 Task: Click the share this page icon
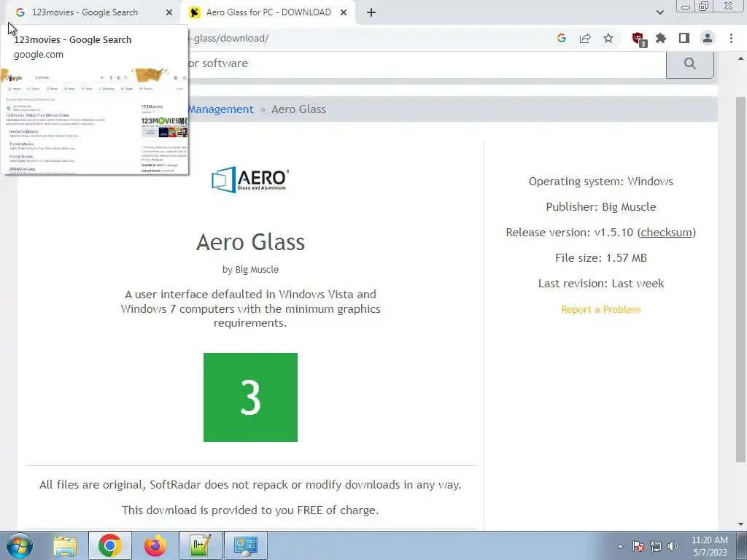[585, 38]
